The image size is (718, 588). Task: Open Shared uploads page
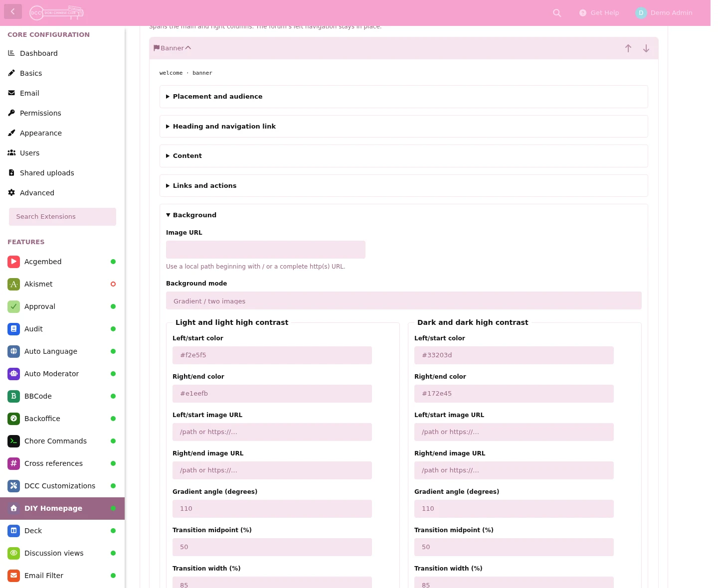point(62,173)
